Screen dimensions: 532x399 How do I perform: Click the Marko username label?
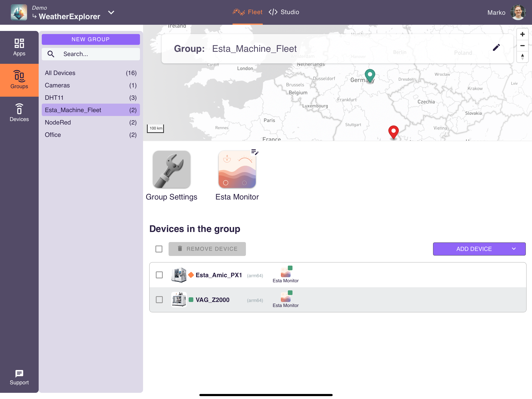click(x=496, y=13)
